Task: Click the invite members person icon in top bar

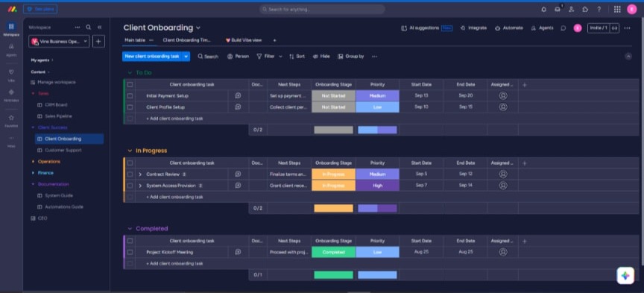Action: 571,9
